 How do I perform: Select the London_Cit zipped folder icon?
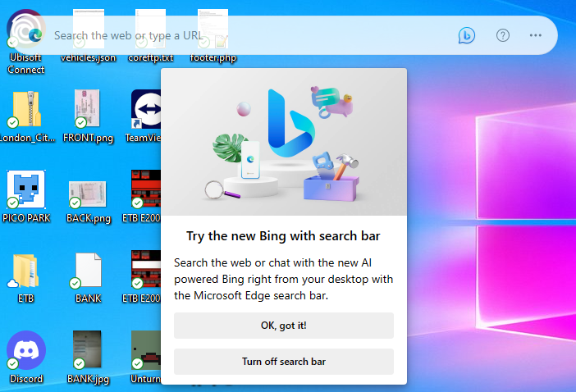click(x=25, y=110)
